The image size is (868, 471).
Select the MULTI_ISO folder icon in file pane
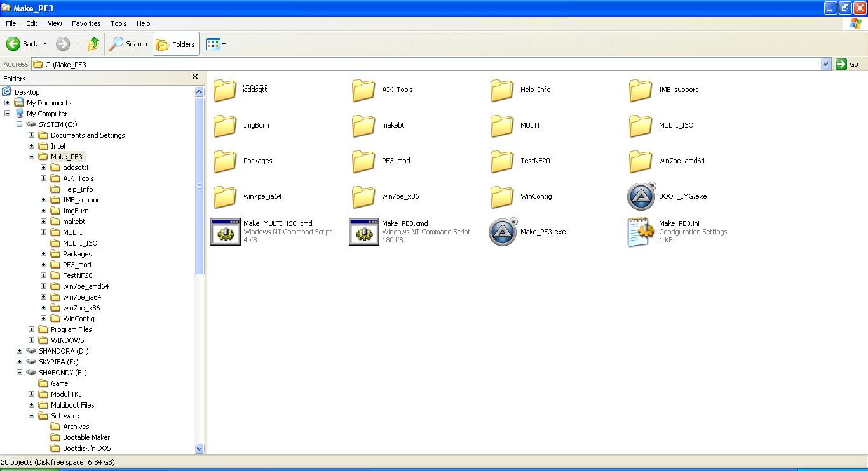click(641, 125)
